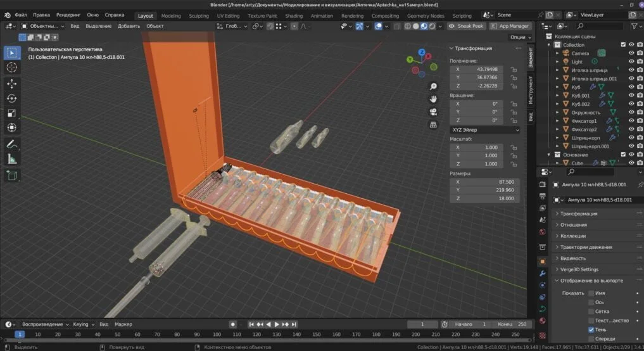Viewport: 644px width, 351px height.
Task: Open Output properties tab icon
Action: tap(543, 196)
